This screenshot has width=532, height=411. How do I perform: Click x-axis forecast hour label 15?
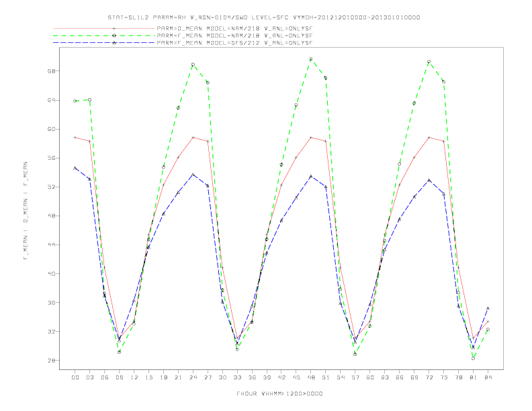point(148,377)
